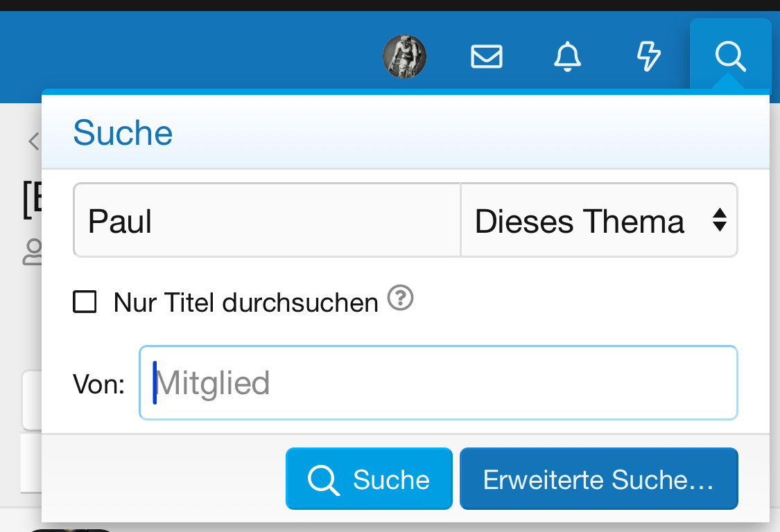The width and height of the screenshot is (780, 532).
Task: Click the Nur Titel durchsuchen label text
Action: pyautogui.click(x=245, y=303)
